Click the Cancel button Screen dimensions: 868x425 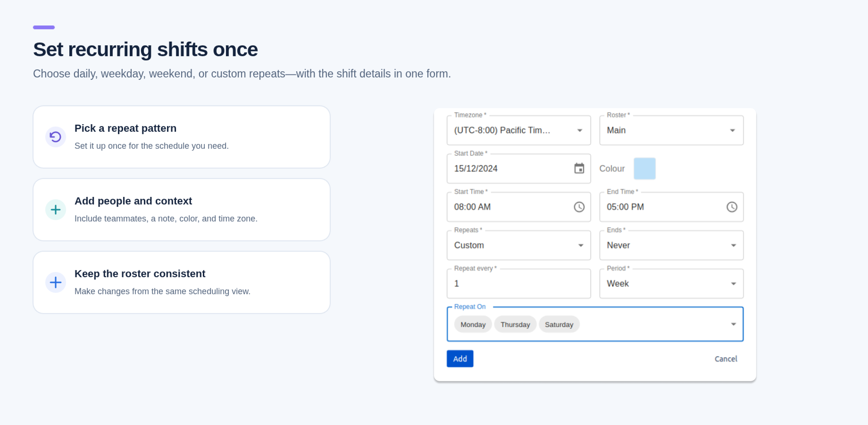[726, 359]
